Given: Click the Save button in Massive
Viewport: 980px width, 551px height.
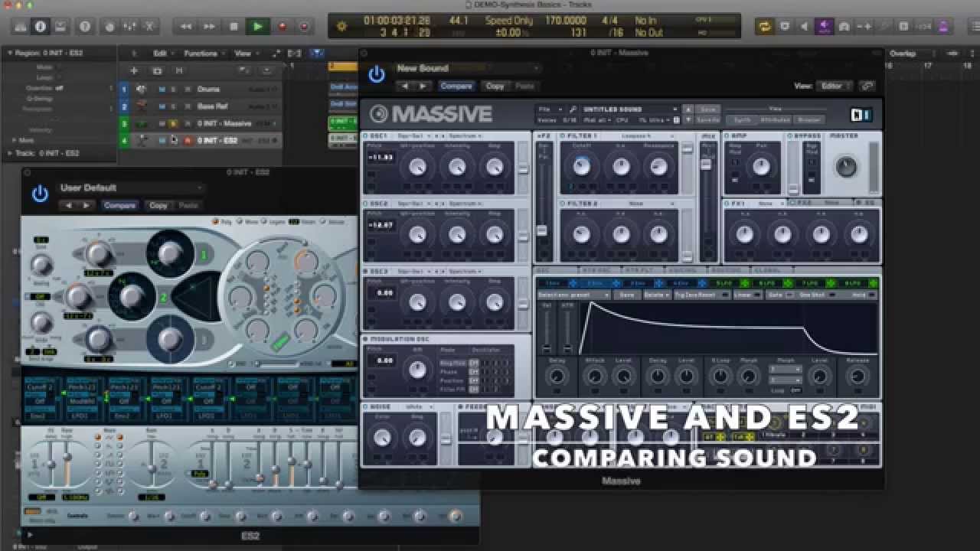Looking at the screenshot, I should (x=708, y=109).
